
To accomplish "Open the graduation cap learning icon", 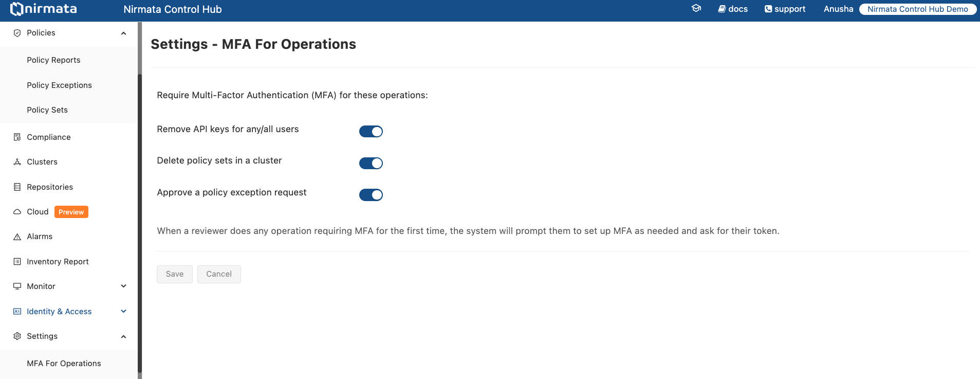I will pos(696,8).
